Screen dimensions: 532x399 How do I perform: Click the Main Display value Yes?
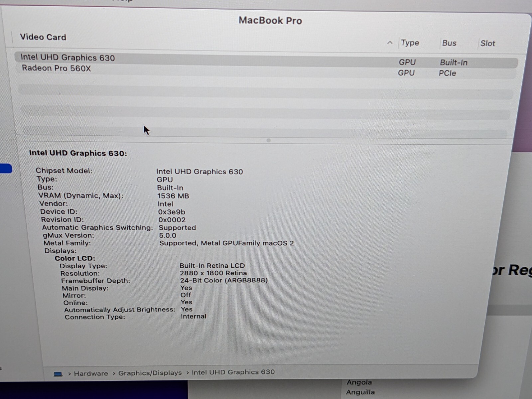click(x=186, y=288)
